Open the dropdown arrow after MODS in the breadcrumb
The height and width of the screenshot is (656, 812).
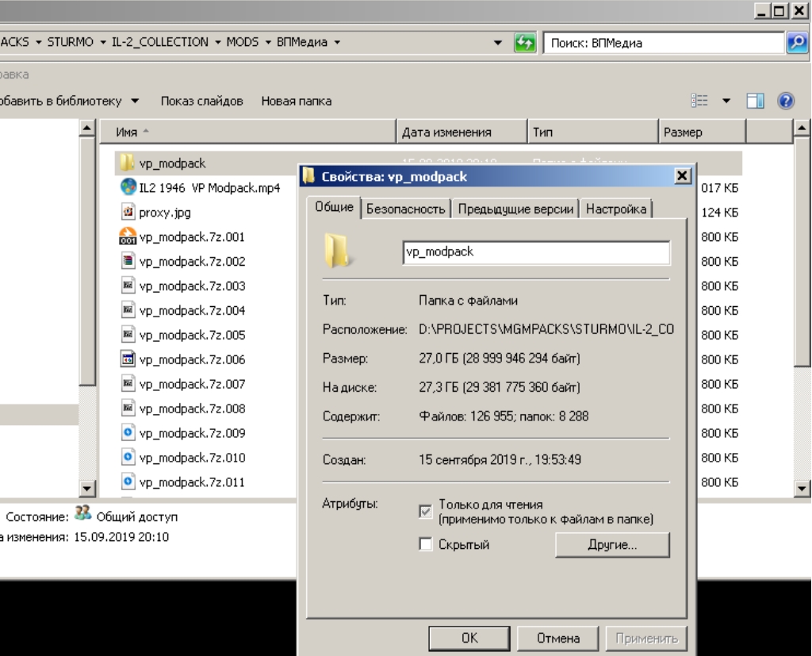tap(268, 43)
